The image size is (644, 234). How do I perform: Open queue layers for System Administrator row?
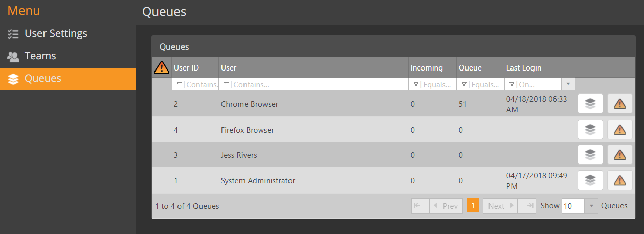click(590, 180)
